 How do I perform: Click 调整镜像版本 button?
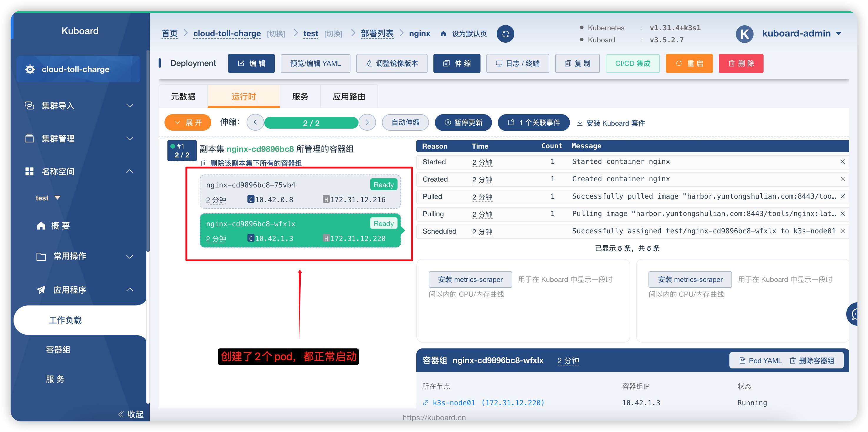392,63
